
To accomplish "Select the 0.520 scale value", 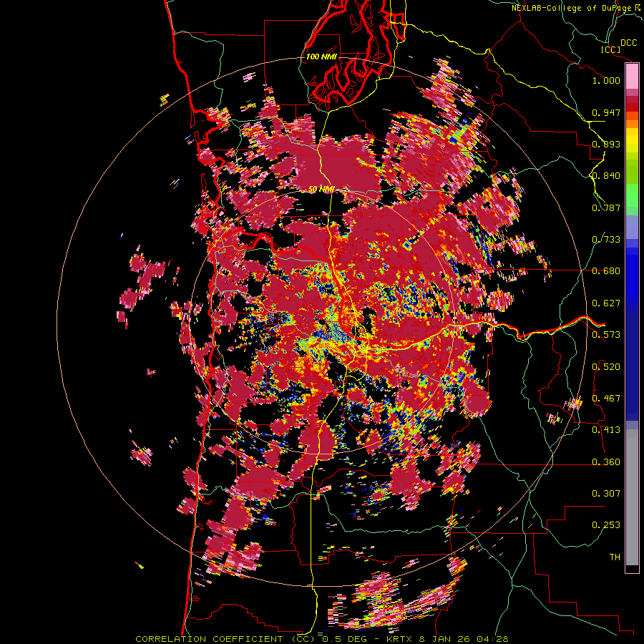I will click(x=606, y=367).
